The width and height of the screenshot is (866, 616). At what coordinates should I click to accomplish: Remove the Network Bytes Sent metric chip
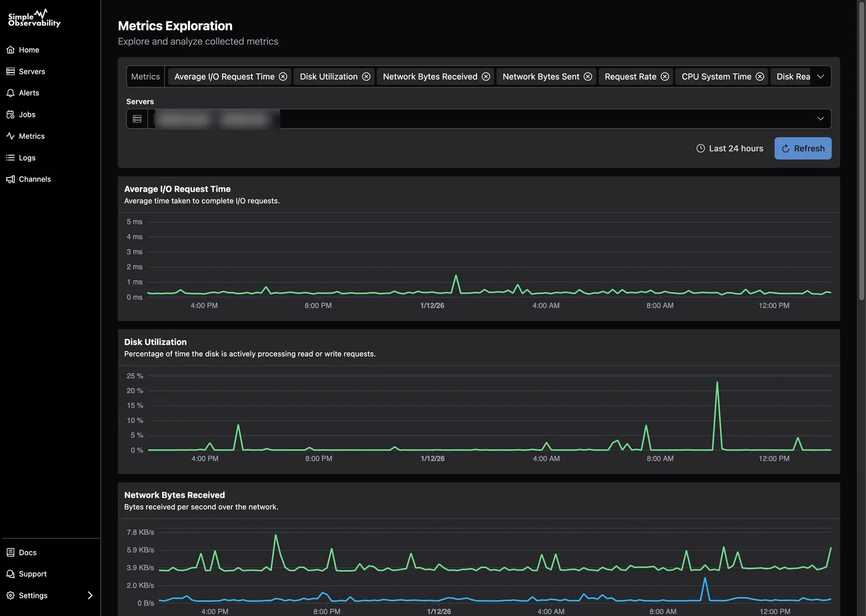click(x=588, y=76)
